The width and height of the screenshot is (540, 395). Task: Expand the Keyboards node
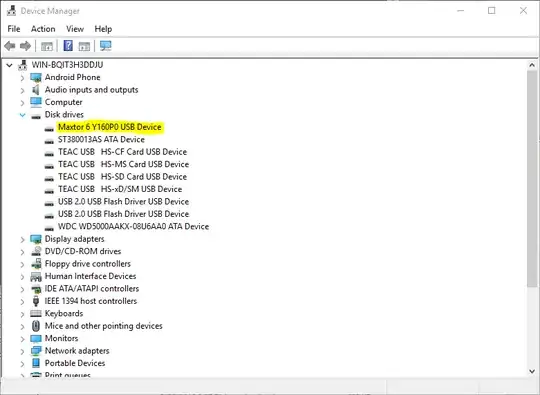tap(22, 314)
